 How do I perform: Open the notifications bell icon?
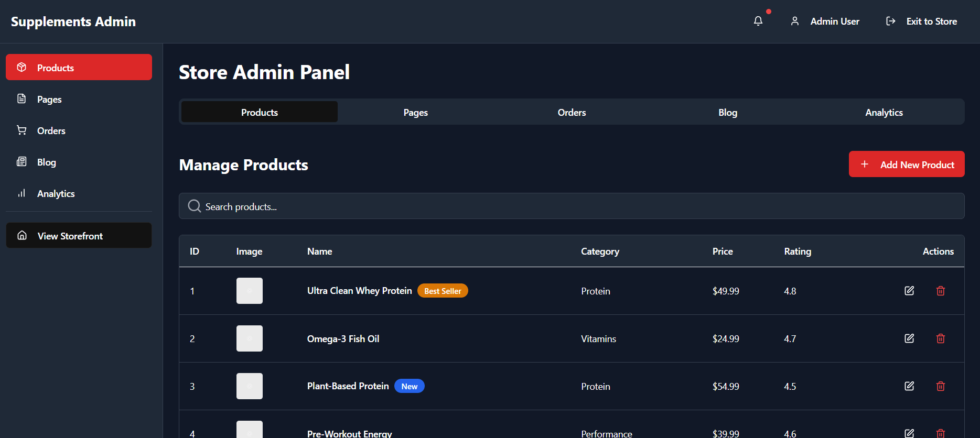[x=758, y=21]
